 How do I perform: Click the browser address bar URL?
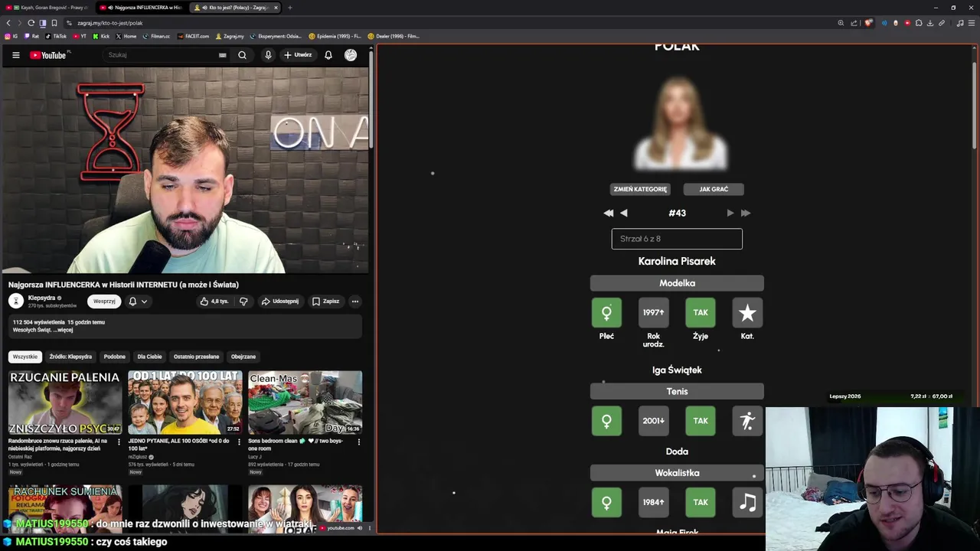click(110, 23)
